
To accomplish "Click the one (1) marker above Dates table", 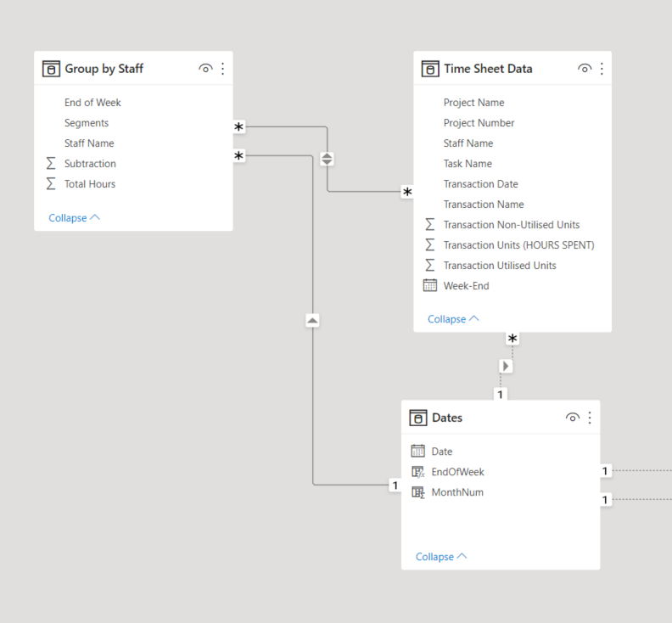I will tap(500, 394).
